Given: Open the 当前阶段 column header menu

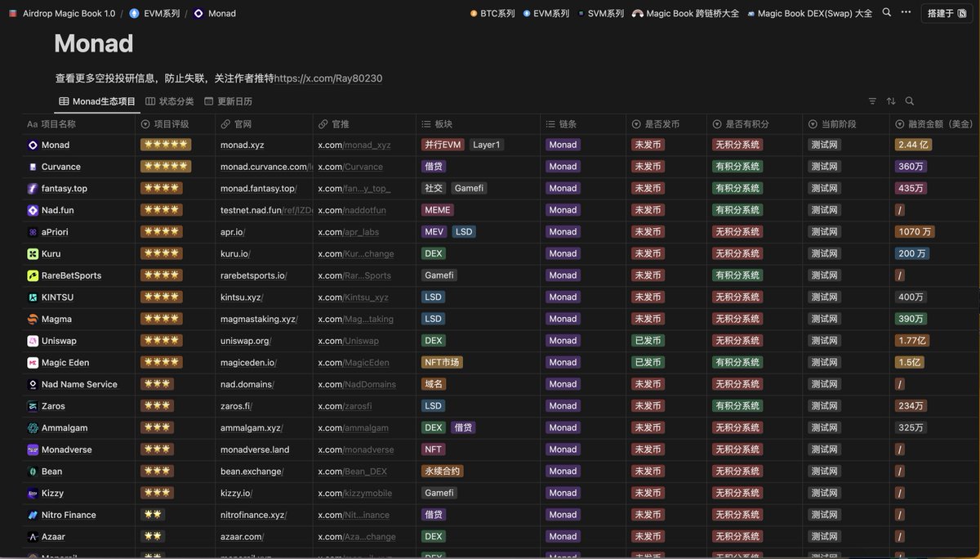Looking at the screenshot, I should point(846,124).
